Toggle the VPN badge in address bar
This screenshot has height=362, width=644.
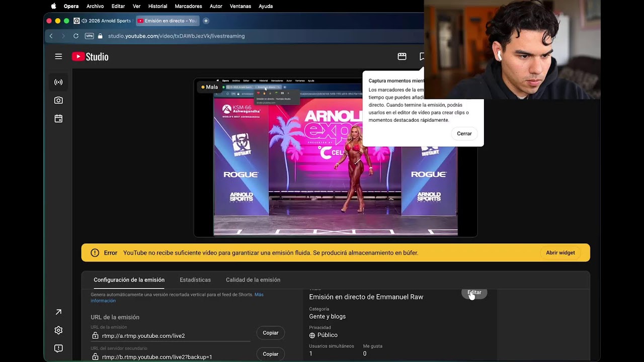[x=89, y=36]
